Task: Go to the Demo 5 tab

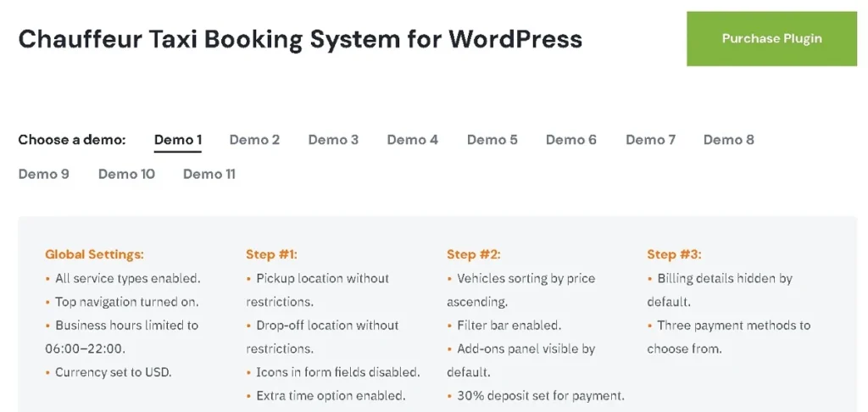Action: coord(492,140)
